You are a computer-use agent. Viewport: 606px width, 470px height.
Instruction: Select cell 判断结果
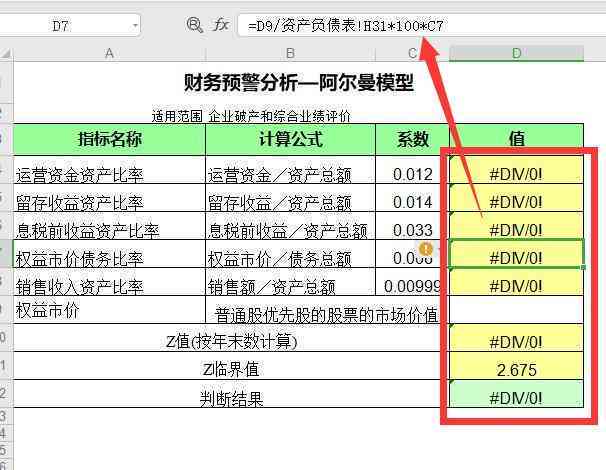click(x=232, y=394)
